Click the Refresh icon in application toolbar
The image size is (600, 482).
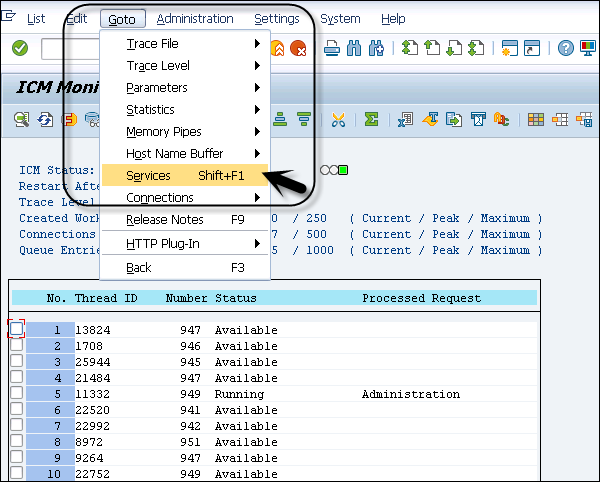coord(46,120)
